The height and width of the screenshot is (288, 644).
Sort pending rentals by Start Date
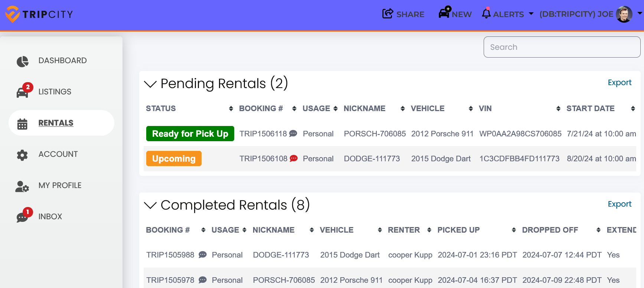633,109
